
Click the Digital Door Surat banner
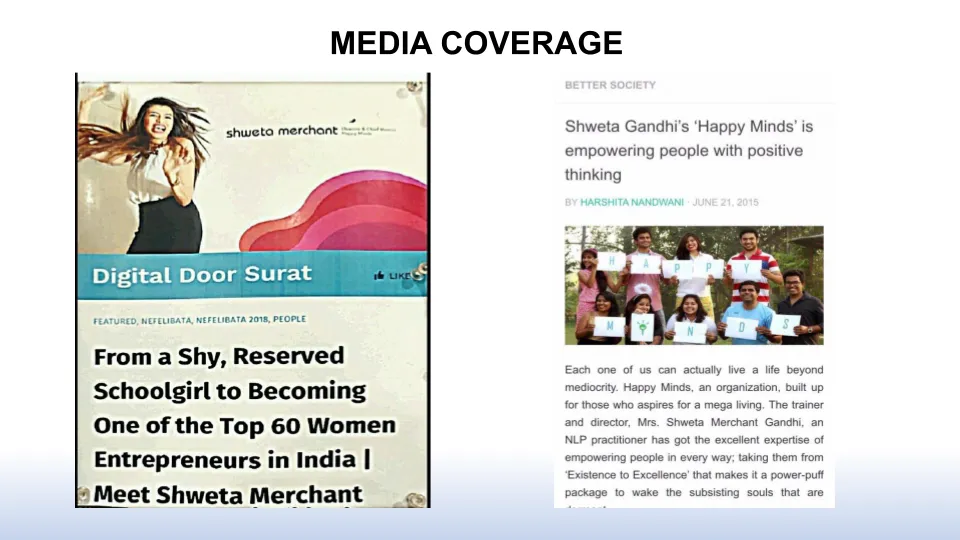pyautogui.click(x=252, y=275)
